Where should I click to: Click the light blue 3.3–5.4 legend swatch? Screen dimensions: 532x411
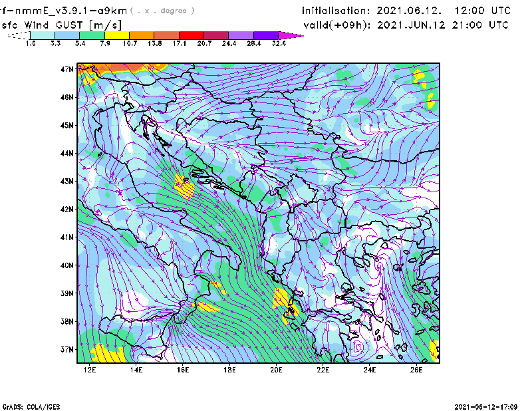pos(67,35)
